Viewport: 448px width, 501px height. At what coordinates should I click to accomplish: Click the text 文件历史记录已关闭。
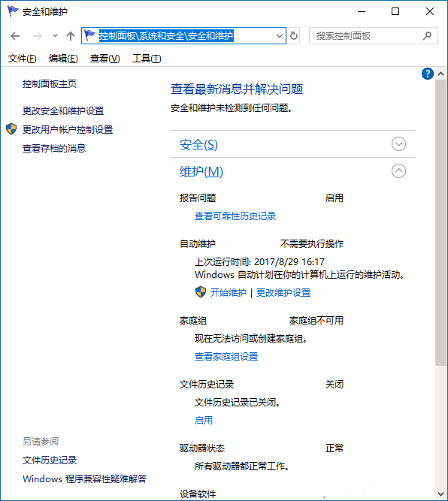[x=238, y=403]
